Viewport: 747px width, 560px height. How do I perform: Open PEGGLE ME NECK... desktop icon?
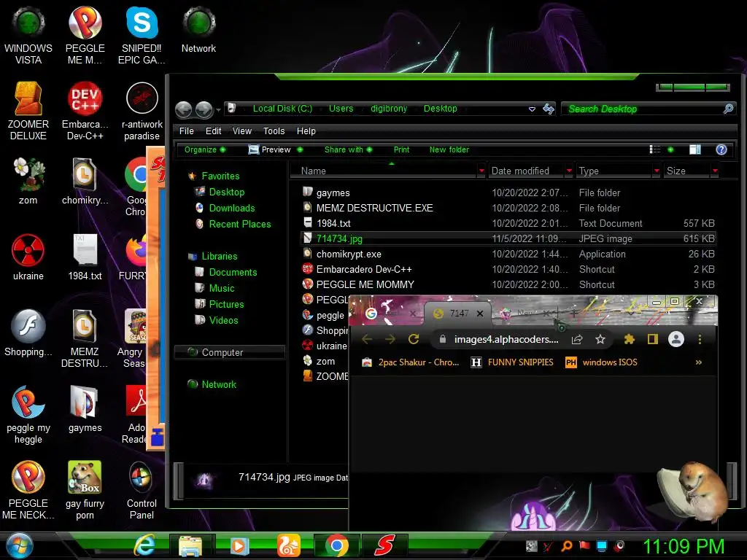click(28, 490)
